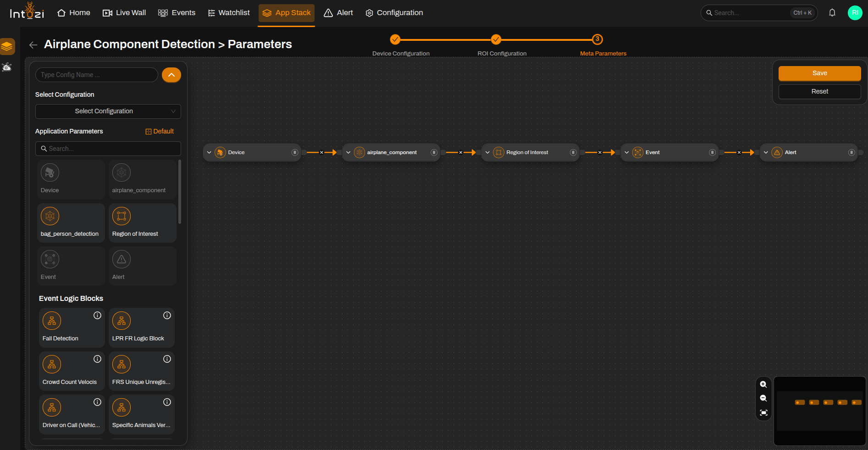Collapse the config panel with orange chevron
The width and height of the screenshot is (868, 450).
[x=171, y=75]
